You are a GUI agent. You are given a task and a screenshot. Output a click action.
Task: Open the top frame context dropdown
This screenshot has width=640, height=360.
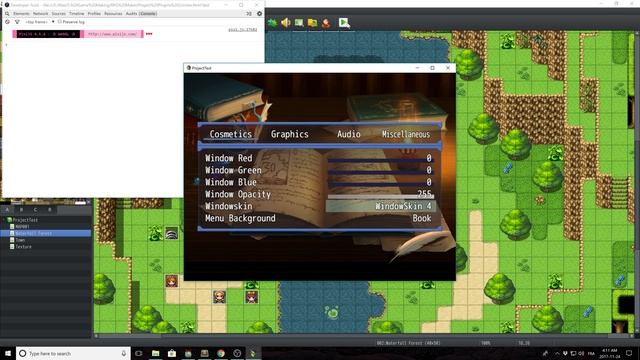[40, 22]
